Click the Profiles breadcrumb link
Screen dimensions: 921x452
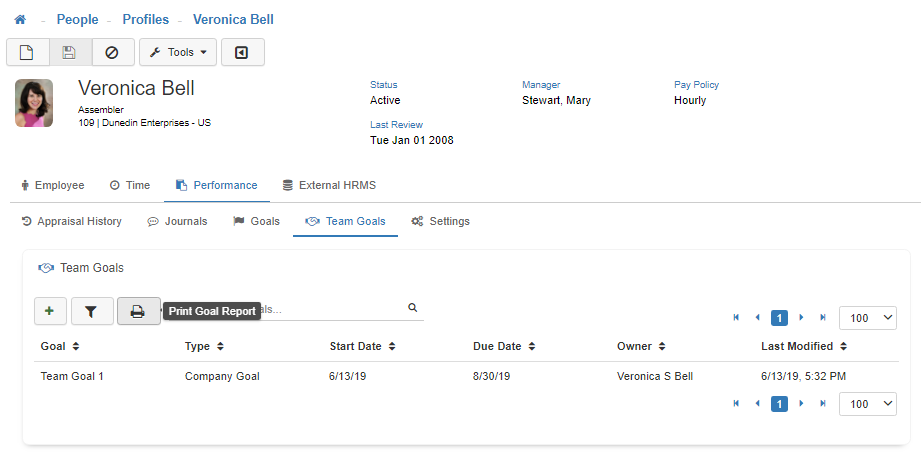point(145,20)
